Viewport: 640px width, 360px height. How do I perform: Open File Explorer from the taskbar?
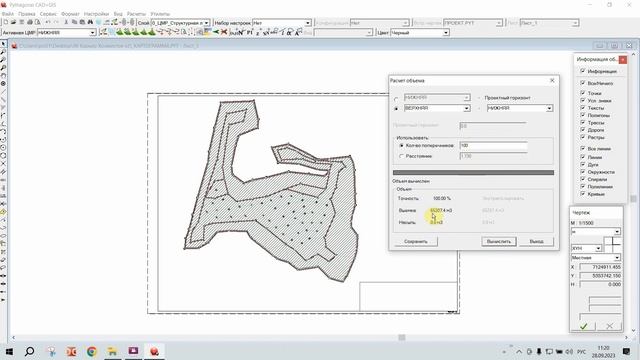click(112, 351)
